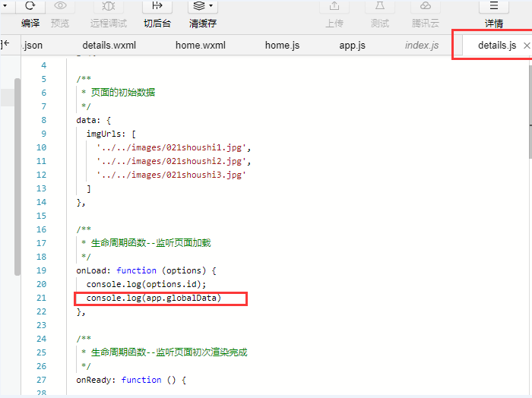Close the details.js tab
The width and height of the screenshot is (532, 398).
pyautogui.click(x=527, y=46)
